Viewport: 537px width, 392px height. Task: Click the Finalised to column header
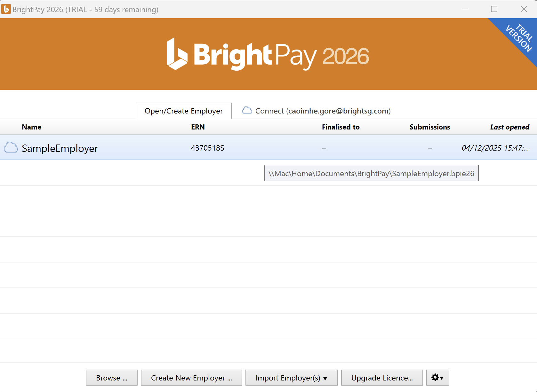[341, 127]
